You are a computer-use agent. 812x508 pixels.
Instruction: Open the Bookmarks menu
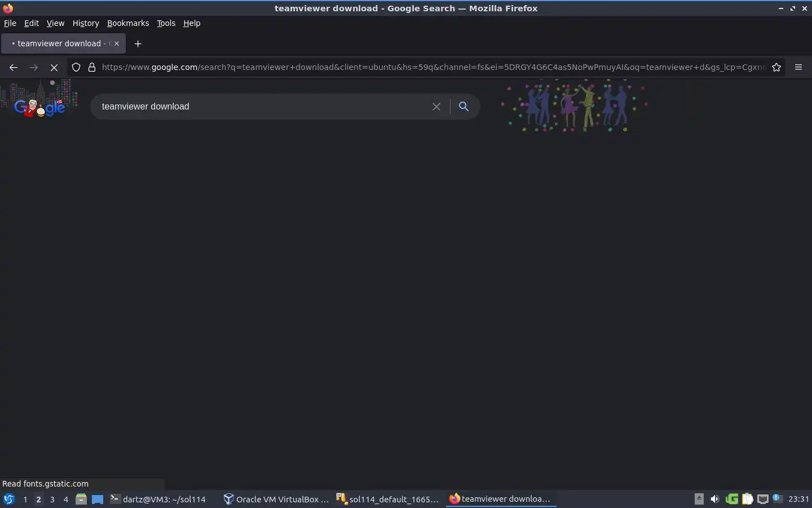pyautogui.click(x=128, y=23)
